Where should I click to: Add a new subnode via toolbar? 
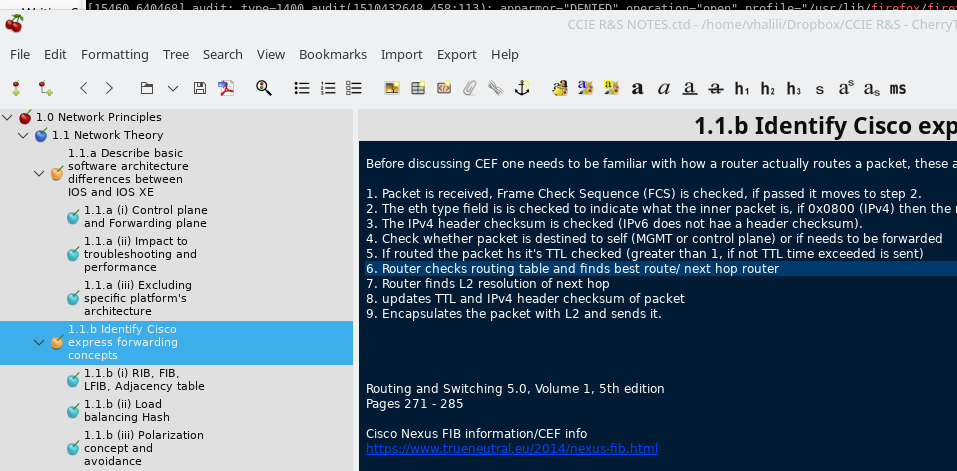point(45,88)
